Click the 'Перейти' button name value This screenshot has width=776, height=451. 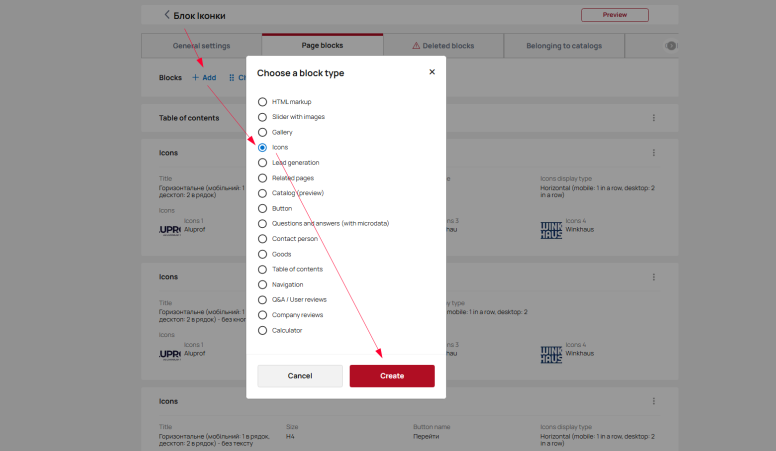pos(426,437)
